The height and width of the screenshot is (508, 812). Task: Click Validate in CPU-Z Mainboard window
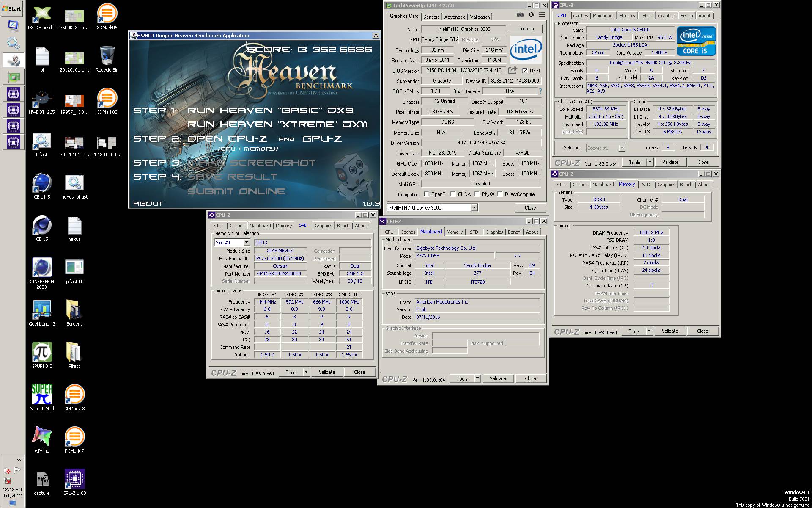point(498,378)
